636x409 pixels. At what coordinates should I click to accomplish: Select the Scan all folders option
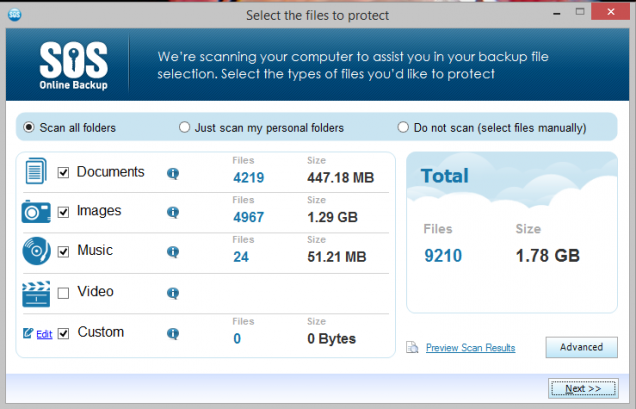pyautogui.click(x=29, y=127)
